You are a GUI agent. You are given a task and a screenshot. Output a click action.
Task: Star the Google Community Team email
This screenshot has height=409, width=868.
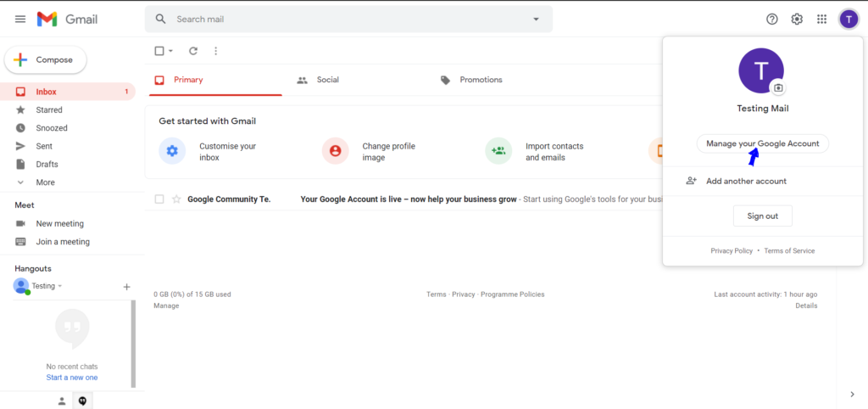pyautogui.click(x=176, y=199)
